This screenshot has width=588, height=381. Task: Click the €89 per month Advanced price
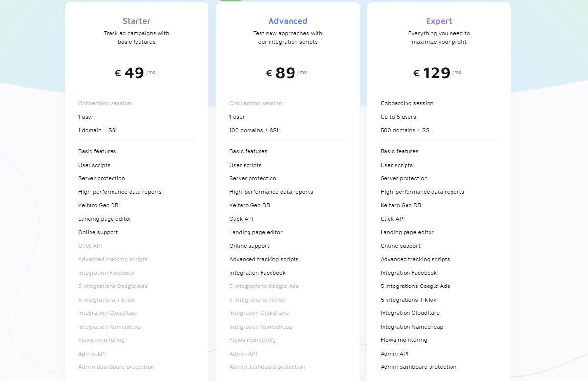coord(286,73)
